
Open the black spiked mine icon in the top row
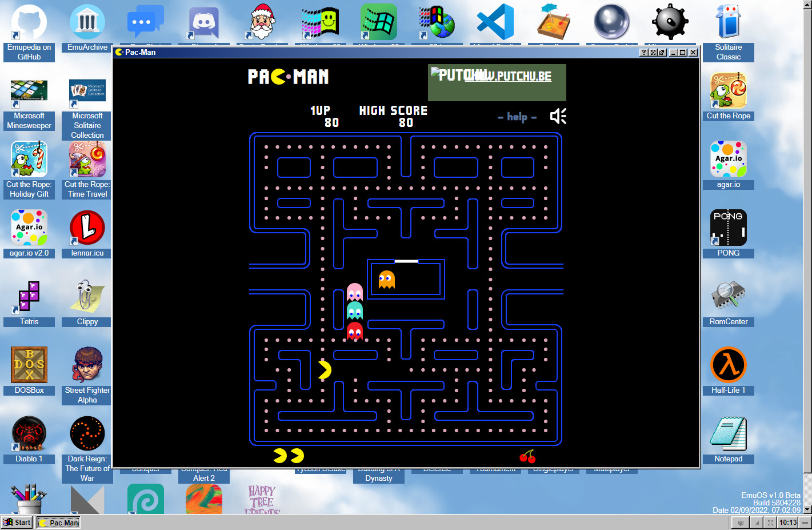[670, 22]
